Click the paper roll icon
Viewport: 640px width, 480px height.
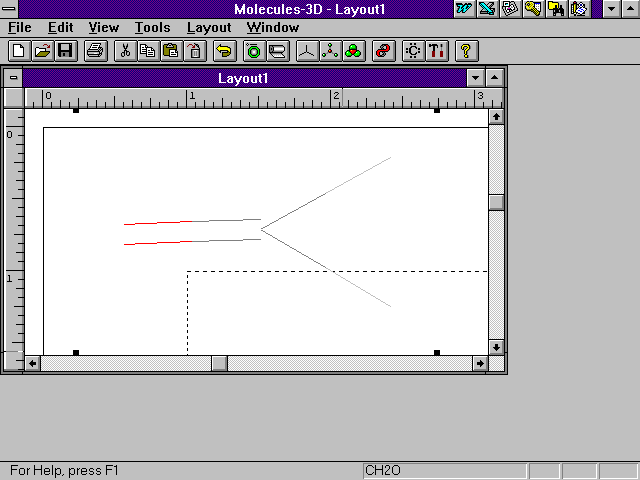pyautogui.click(x=278, y=51)
